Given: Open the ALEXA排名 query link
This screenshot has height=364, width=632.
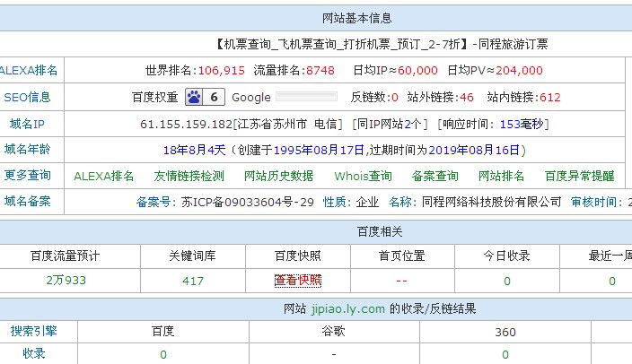Looking at the screenshot, I should (x=104, y=176).
